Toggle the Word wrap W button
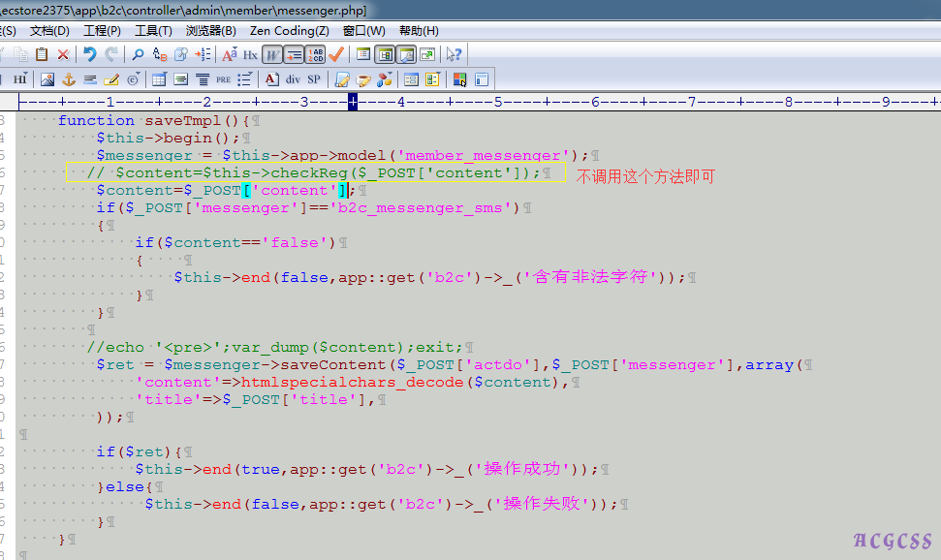Image resolution: width=941 pixels, height=560 pixels. click(272, 54)
